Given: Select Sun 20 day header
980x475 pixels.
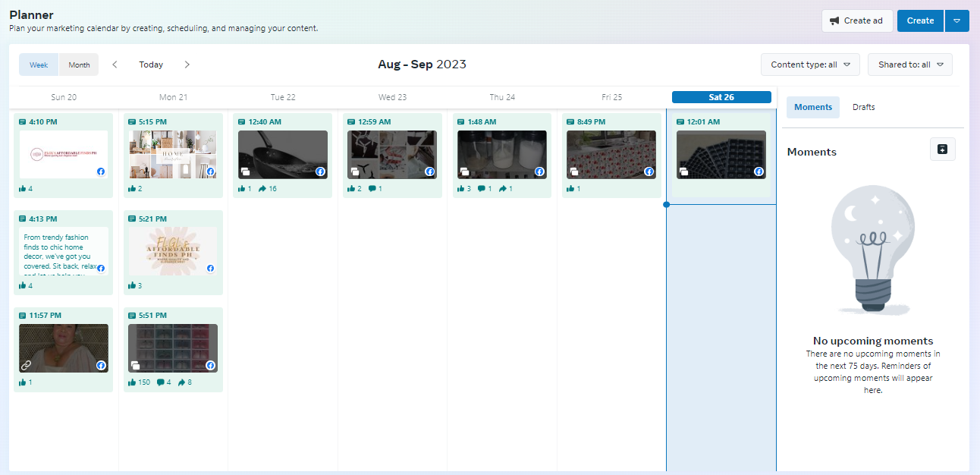Looking at the screenshot, I should click(x=64, y=97).
